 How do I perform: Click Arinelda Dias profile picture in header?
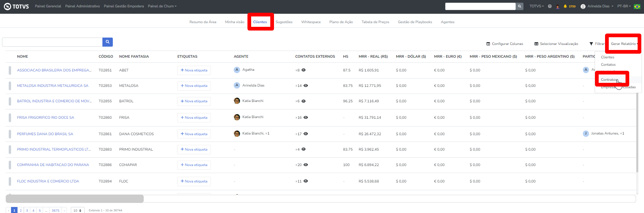(x=583, y=6)
